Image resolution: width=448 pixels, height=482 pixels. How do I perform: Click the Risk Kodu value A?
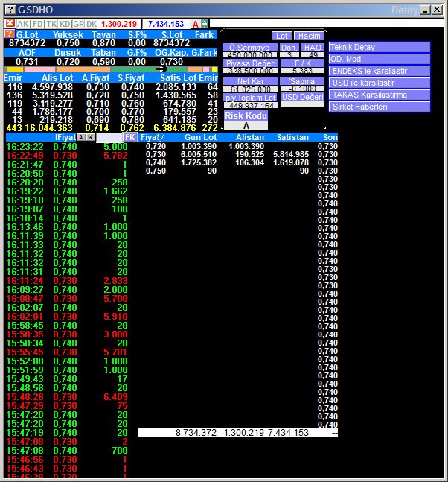click(246, 125)
